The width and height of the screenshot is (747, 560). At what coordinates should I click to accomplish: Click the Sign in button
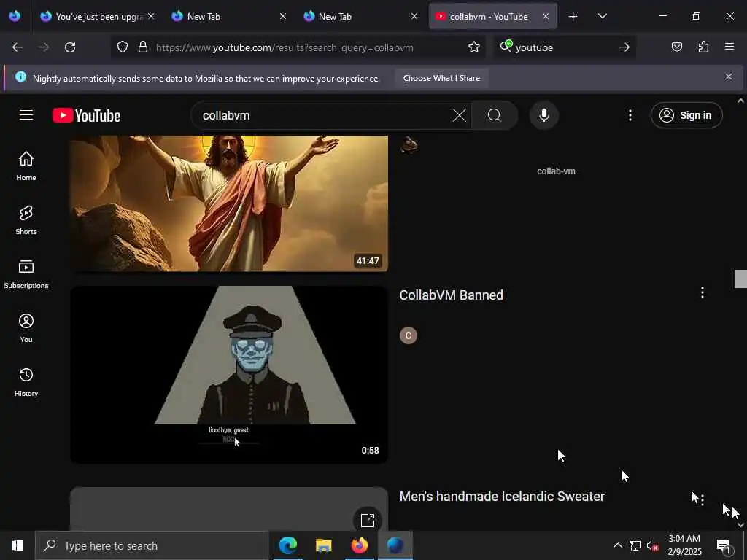(686, 115)
